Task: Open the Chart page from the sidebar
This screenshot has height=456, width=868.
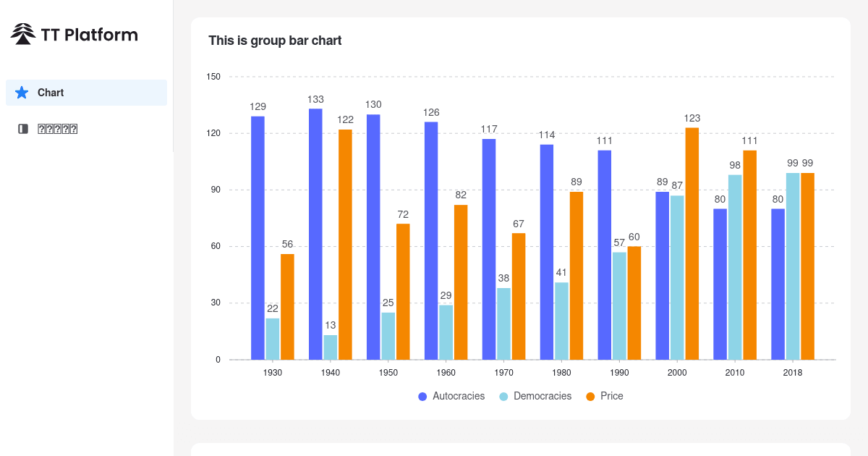Action: pos(51,92)
